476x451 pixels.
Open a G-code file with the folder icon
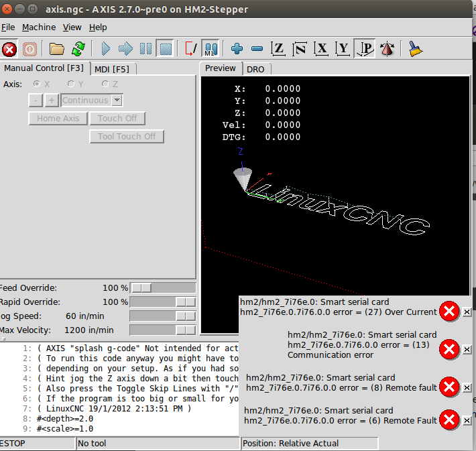click(x=57, y=49)
